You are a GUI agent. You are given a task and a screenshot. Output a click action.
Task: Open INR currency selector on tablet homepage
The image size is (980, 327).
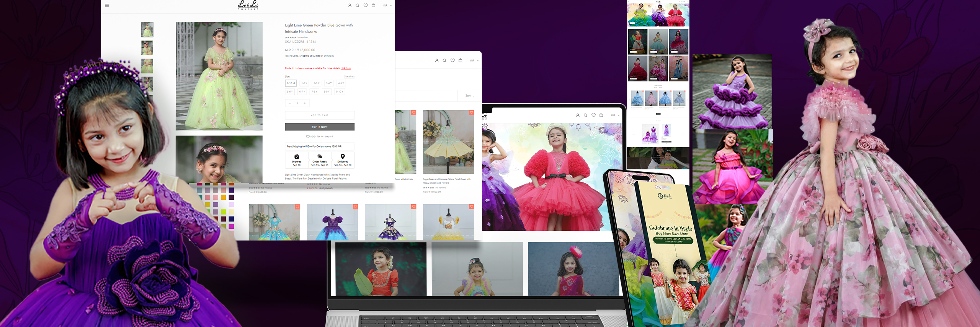pos(615,115)
